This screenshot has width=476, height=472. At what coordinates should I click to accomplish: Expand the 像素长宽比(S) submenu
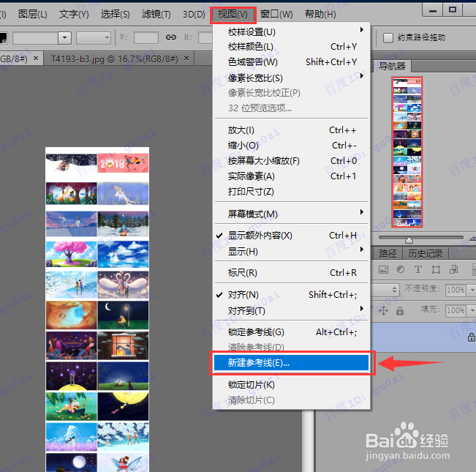[292, 78]
